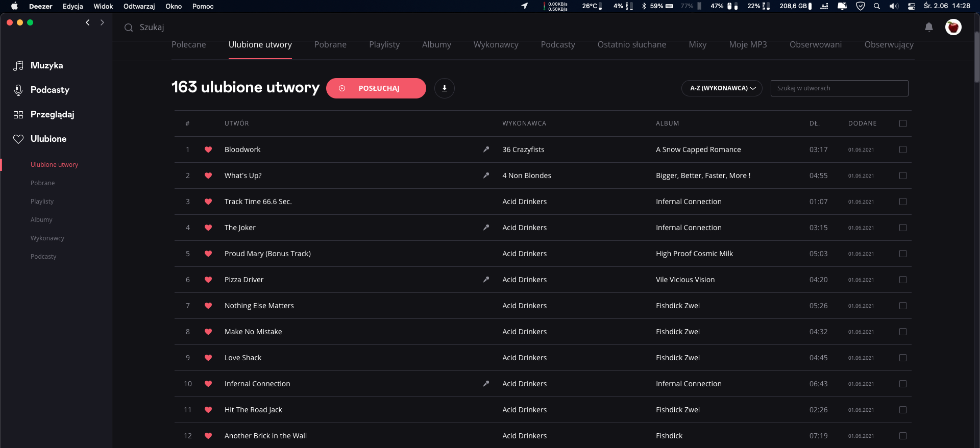Open Control Center in menu bar
Image resolution: width=980 pixels, height=448 pixels.
tap(912, 6)
